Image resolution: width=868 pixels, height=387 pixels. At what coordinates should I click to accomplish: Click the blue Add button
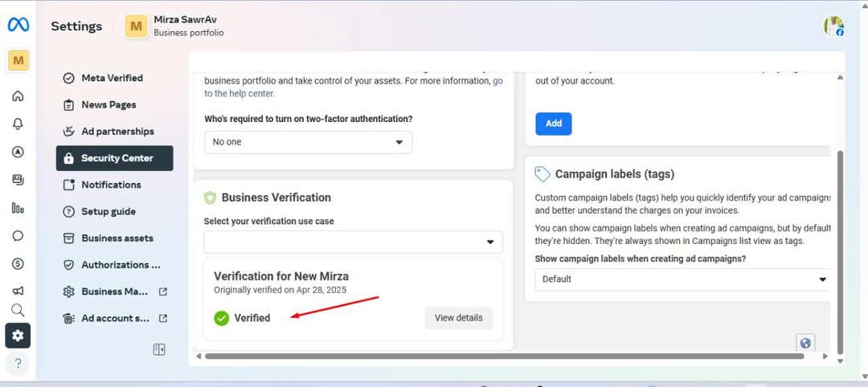(x=554, y=124)
